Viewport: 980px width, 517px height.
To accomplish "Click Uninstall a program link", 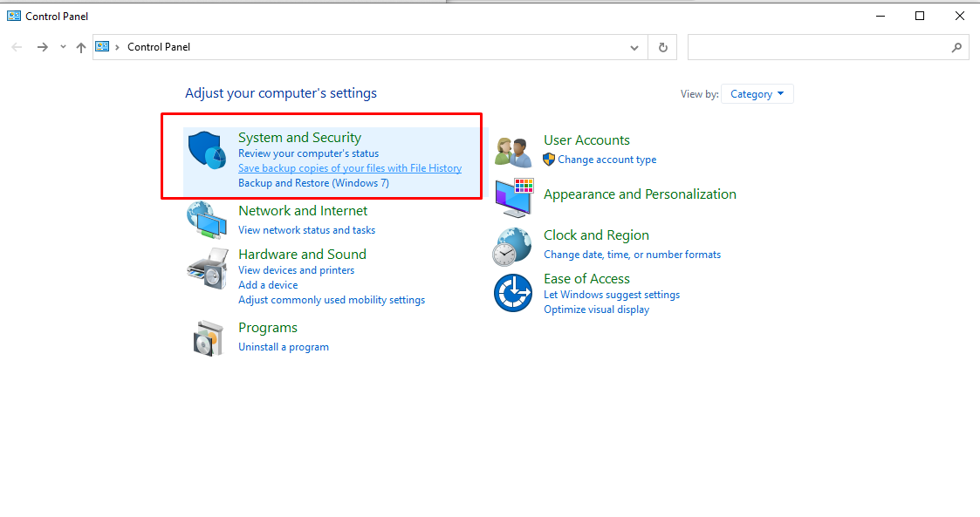I will pos(284,347).
